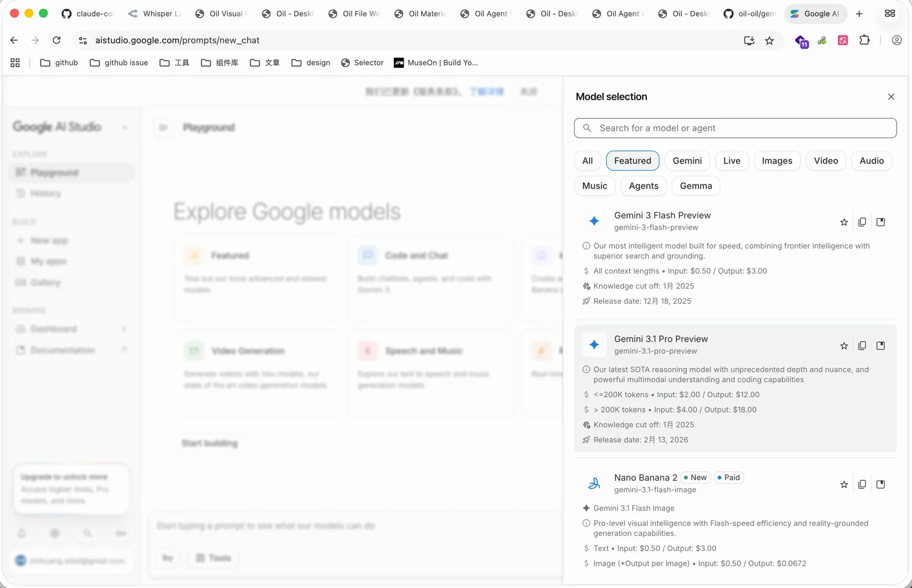Screen dimensions: 912x588
Task: Reload the AI Studio page
Action: coord(56,40)
